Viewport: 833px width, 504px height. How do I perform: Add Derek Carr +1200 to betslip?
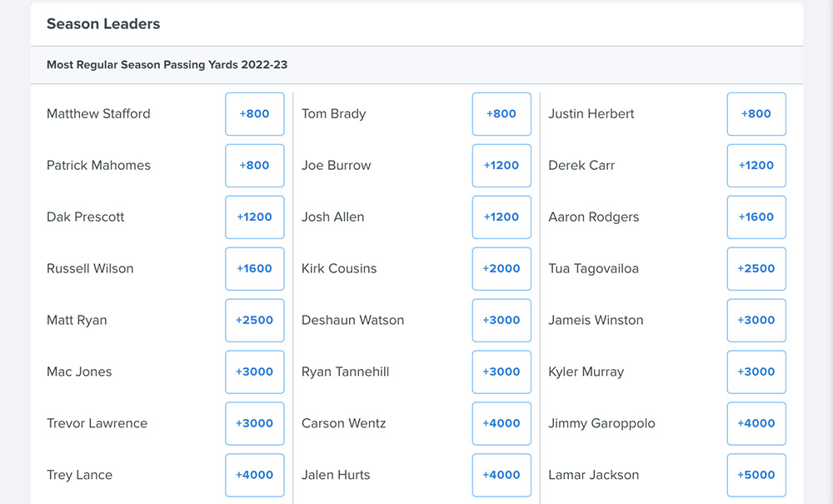[x=756, y=166]
